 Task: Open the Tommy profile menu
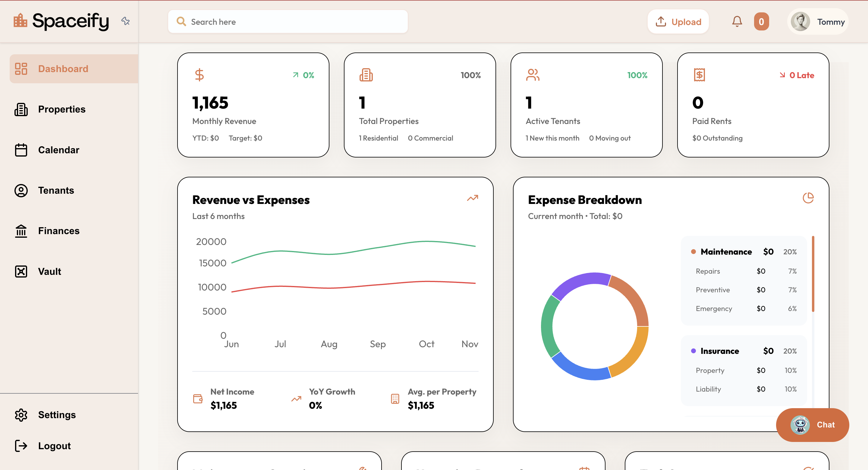tap(818, 22)
